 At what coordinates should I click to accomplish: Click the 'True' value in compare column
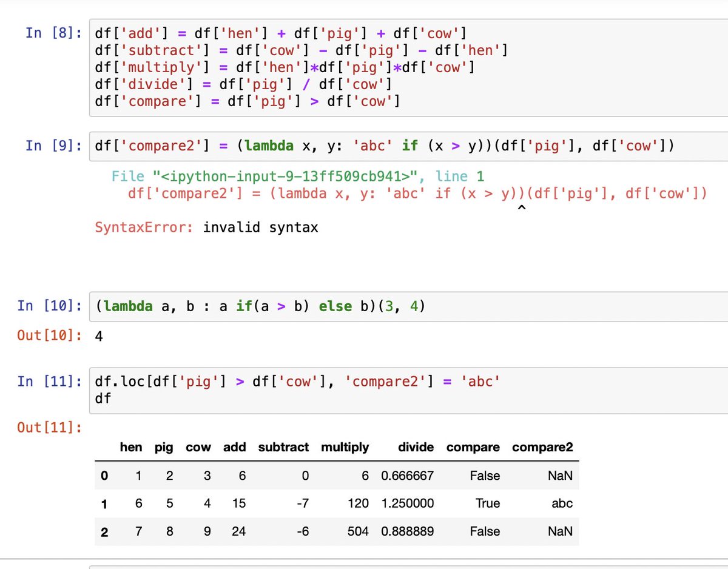488,503
